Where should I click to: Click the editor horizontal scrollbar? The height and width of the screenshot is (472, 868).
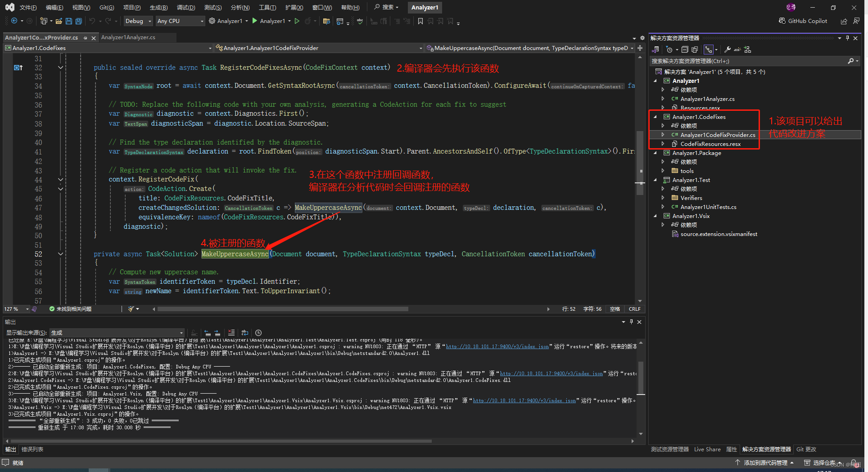click(x=283, y=309)
